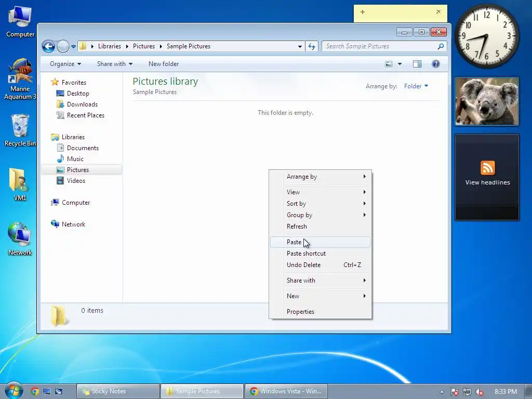Open the address bar history dropdown
Screen dimensions: 532x399
pos(300,46)
